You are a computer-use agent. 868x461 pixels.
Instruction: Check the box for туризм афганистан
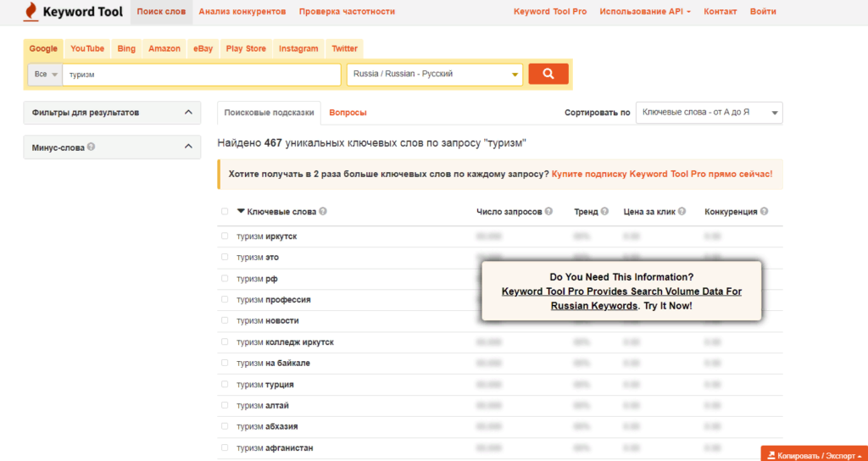coord(224,447)
